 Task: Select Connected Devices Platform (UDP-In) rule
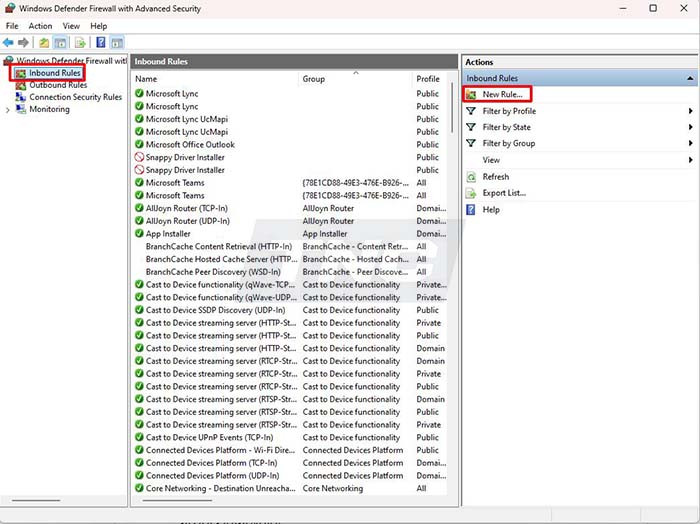point(290,476)
